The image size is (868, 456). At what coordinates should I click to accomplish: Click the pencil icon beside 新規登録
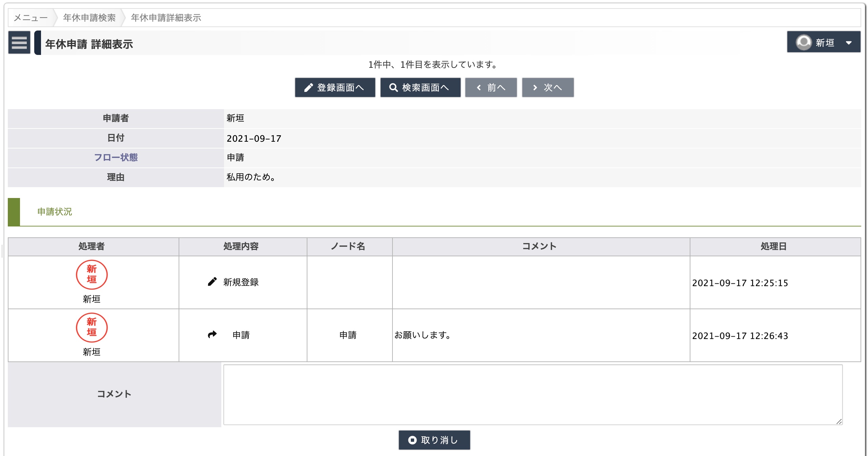(x=212, y=282)
